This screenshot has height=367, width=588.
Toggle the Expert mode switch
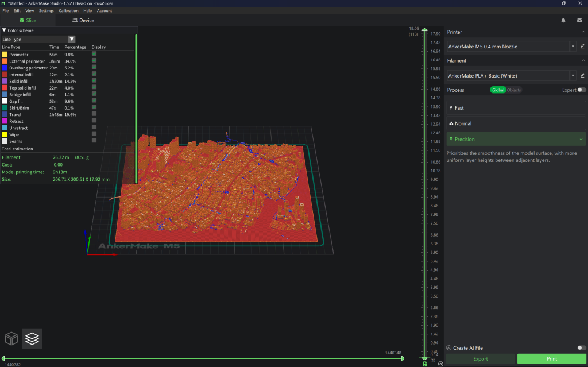coord(582,90)
